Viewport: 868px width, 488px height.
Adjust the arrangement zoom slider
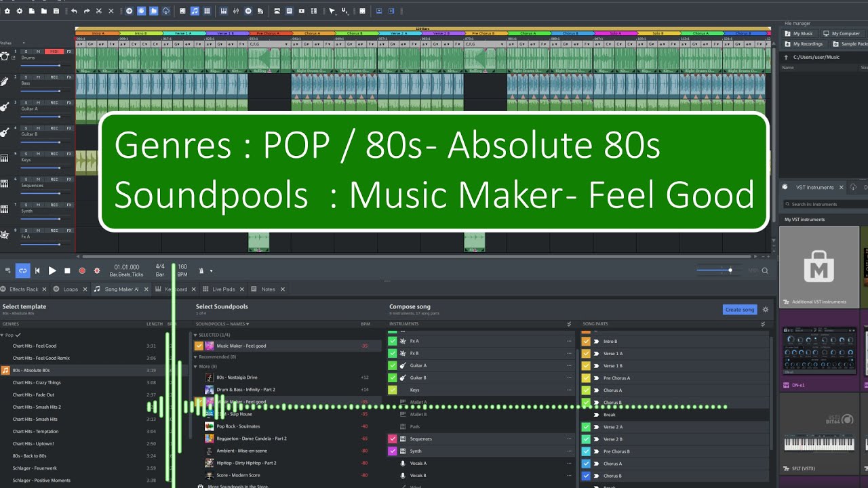(x=719, y=270)
